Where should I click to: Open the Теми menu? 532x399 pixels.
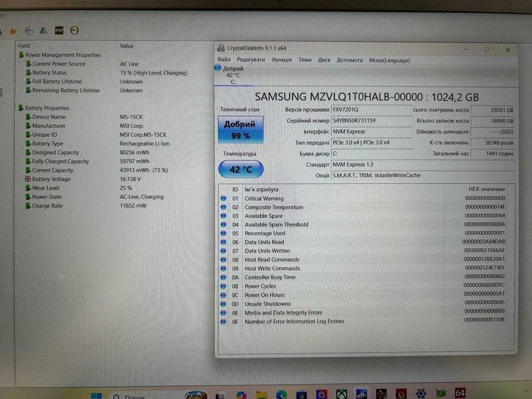304,60
